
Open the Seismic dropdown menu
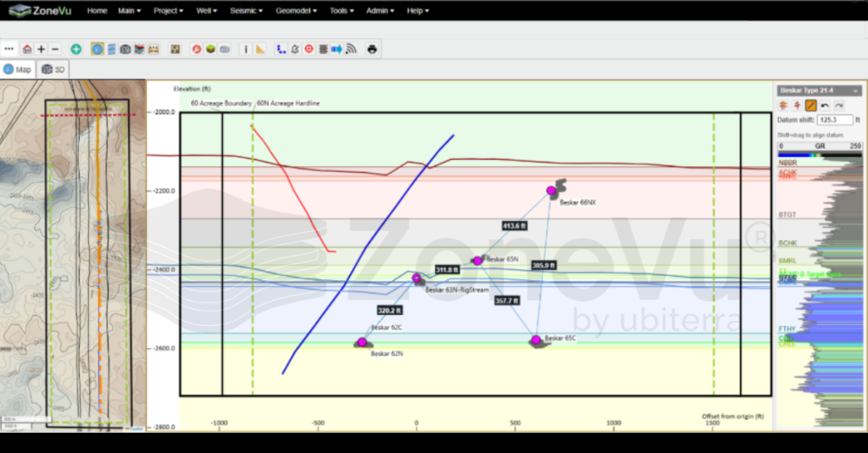click(247, 10)
